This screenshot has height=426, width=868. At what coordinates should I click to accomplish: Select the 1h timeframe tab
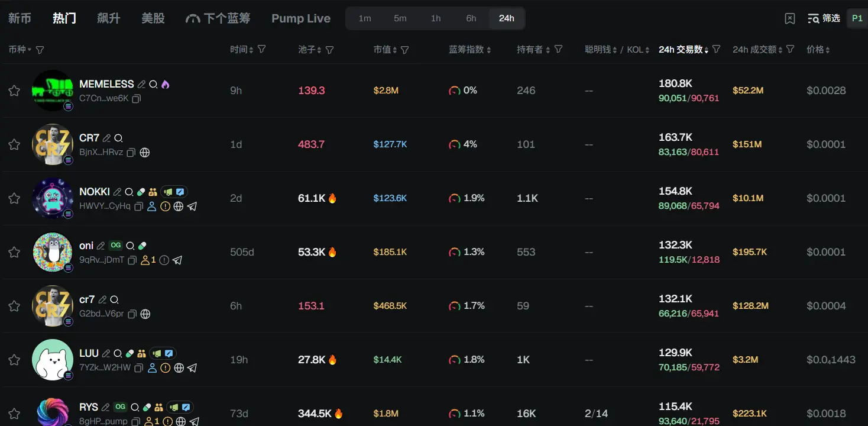click(x=436, y=18)
